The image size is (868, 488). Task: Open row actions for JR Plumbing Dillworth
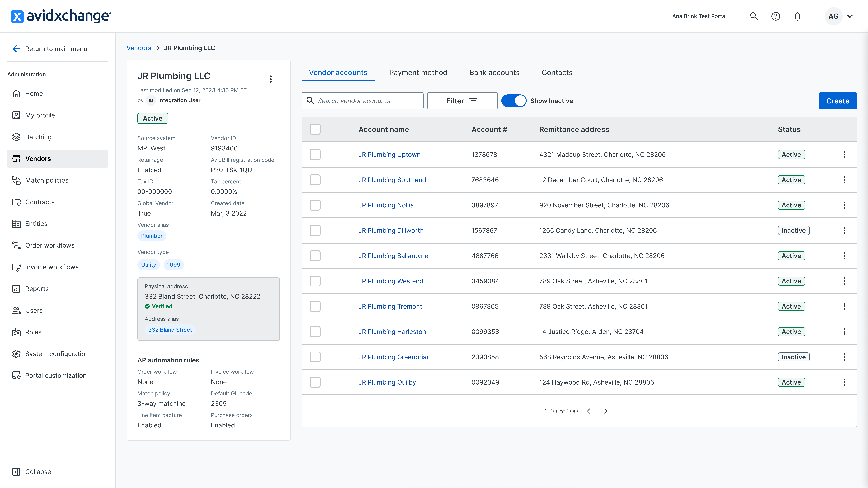(x=844, y=230)
